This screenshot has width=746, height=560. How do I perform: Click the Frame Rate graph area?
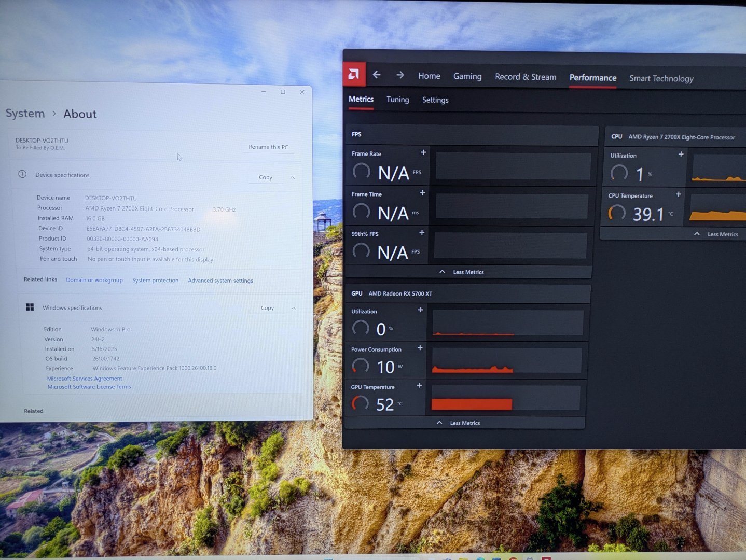coord(513,166)
